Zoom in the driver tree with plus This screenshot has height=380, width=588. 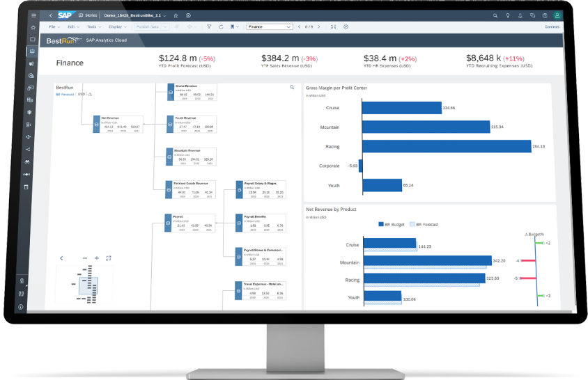click(97, 258)
